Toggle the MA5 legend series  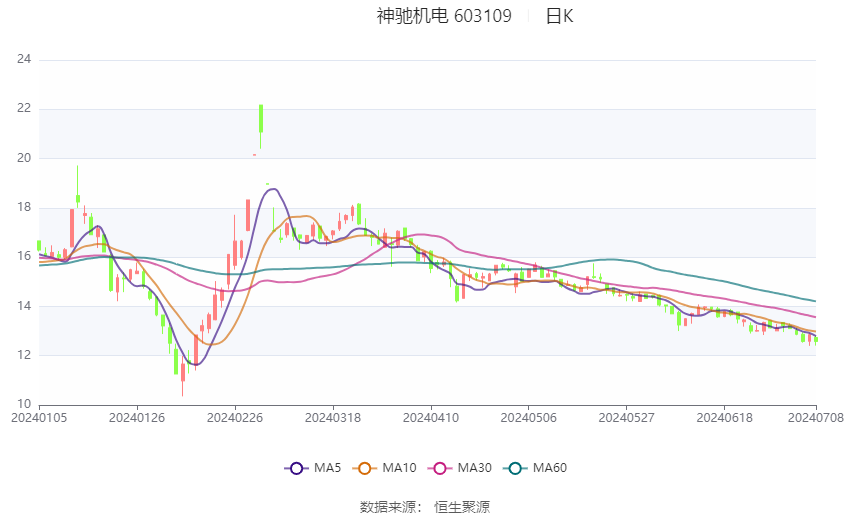(x=313, y=468)
